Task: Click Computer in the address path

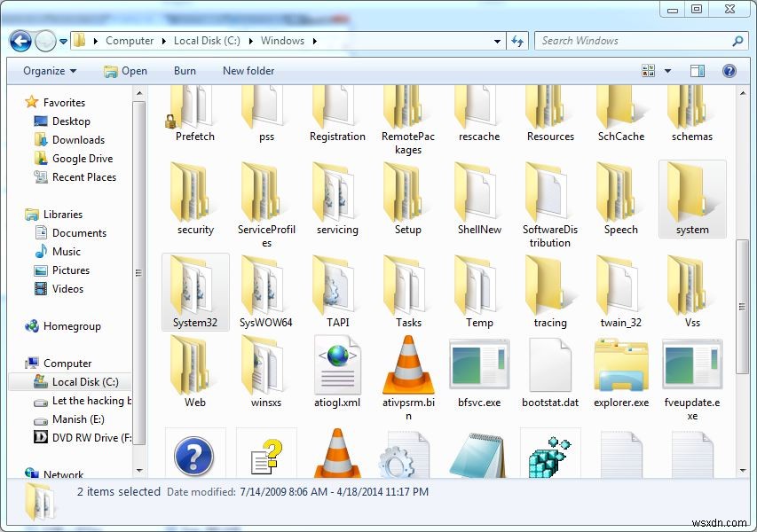Action: click(x=130, y=41)
